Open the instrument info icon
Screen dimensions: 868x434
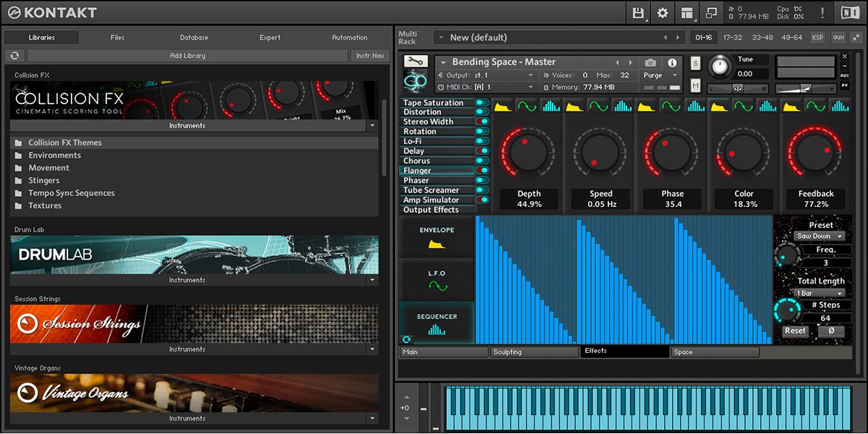[x=672, y=63]
